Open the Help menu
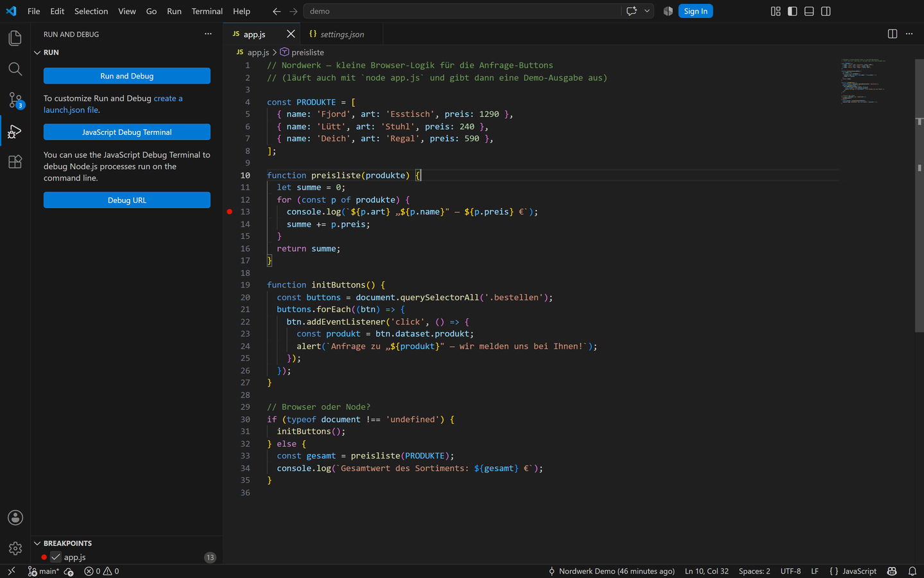The height and width of the screenshot is (578, 924). click(x=241, y=11)
